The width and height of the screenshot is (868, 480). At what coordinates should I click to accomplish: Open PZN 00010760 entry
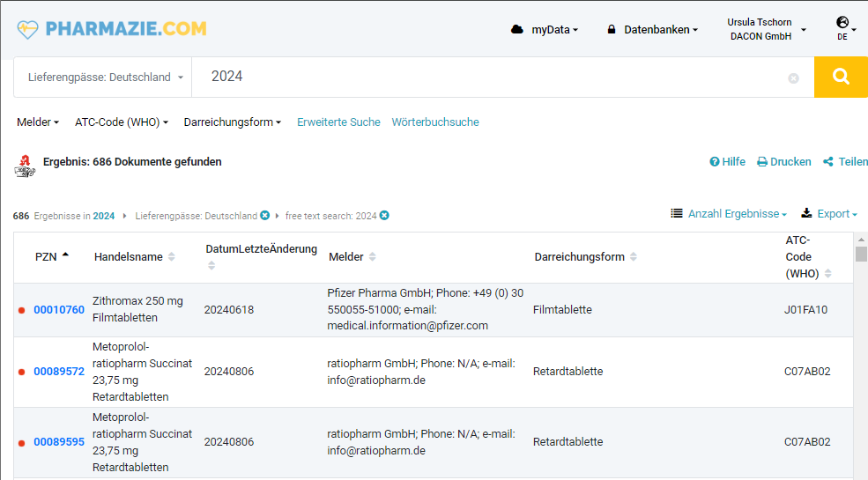pyautogui.click(x=59, y=310)
